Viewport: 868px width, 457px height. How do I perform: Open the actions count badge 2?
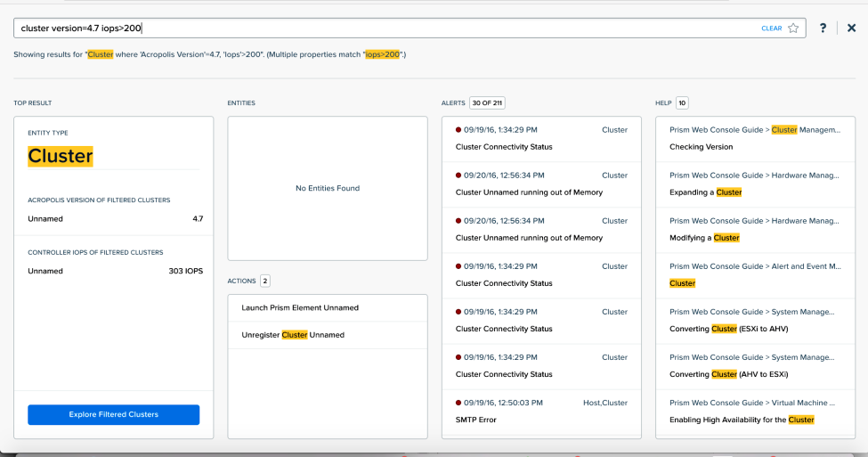point(265,281)
